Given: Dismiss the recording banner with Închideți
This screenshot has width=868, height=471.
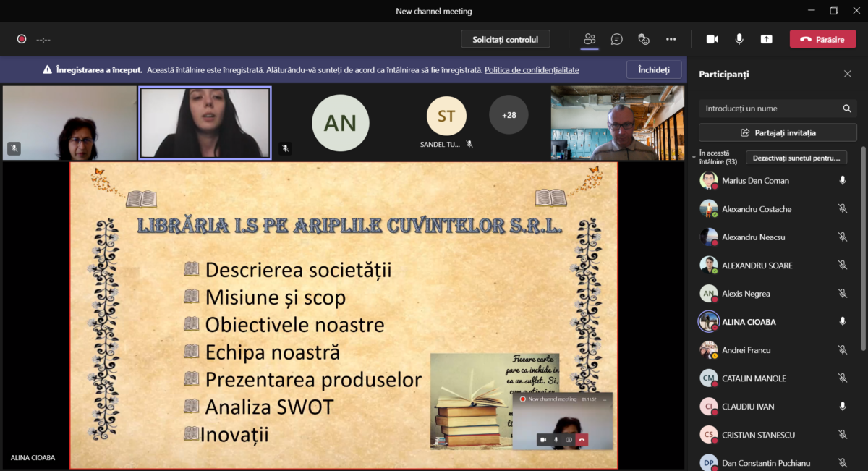Looking at the screenshot, I should tap(653, 70).
